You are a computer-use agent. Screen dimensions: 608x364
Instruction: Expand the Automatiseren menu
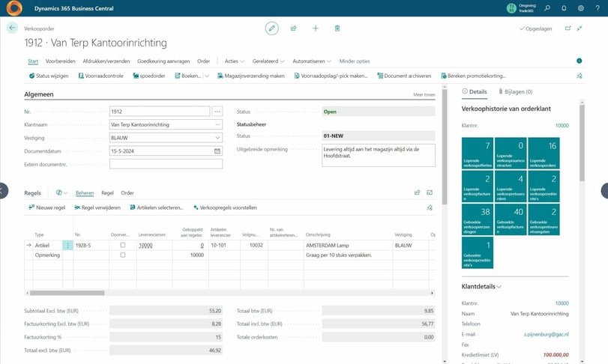312,61
